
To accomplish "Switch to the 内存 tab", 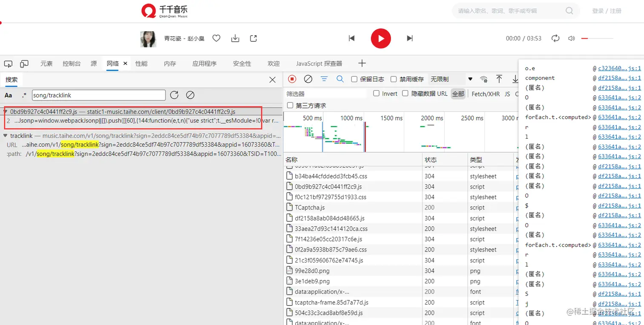I will click(170, 63).
